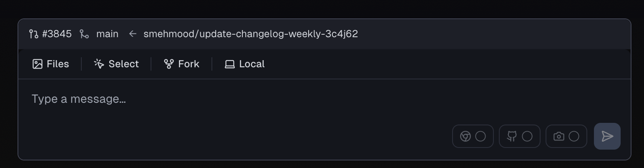This screenshot has width=644, height=168.
Task: Select the main base branch label
Action: coord(107,34)
